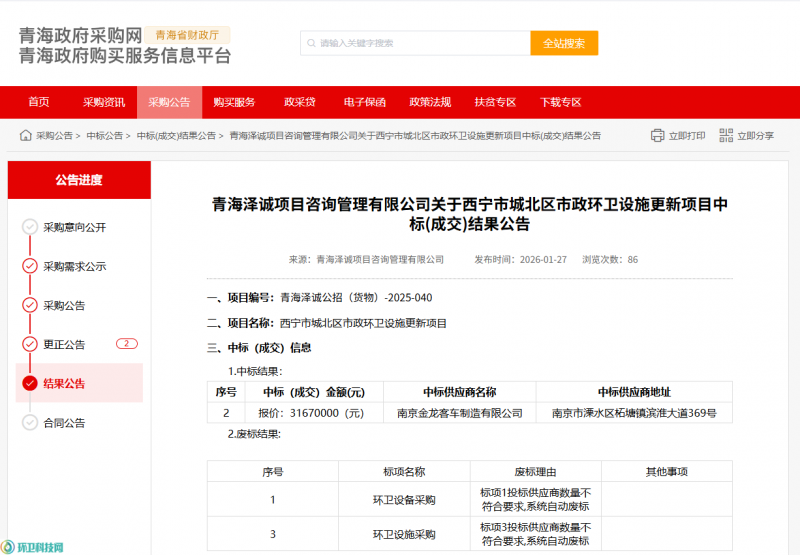Focus the keyword search input field
Image resolution: width=800 pixels, height=555 pixels.
420,43
